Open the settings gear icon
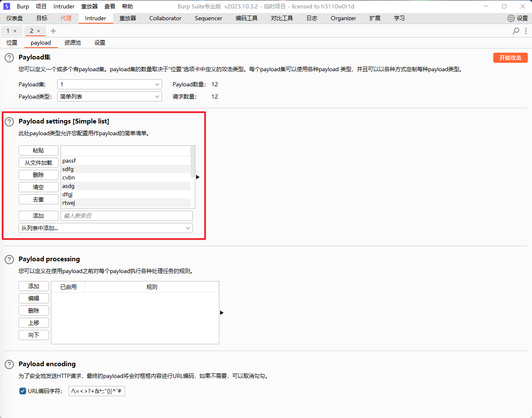 pyautogui.click(x=511, y=18)
